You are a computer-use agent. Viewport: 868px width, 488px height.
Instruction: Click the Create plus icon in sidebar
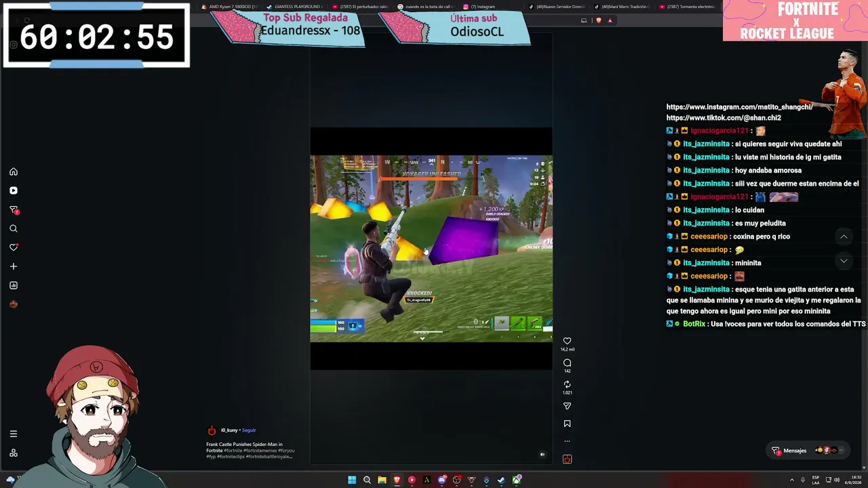[x=14, y=266]
